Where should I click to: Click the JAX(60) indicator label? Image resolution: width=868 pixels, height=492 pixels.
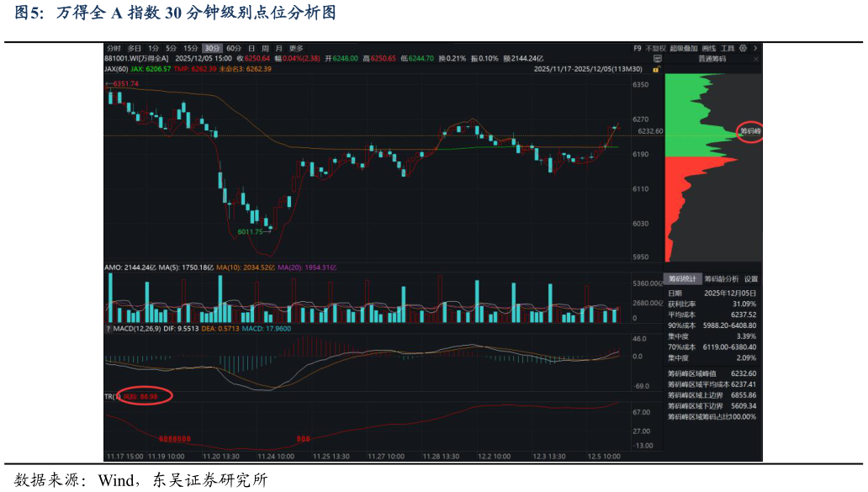point(116,69)
